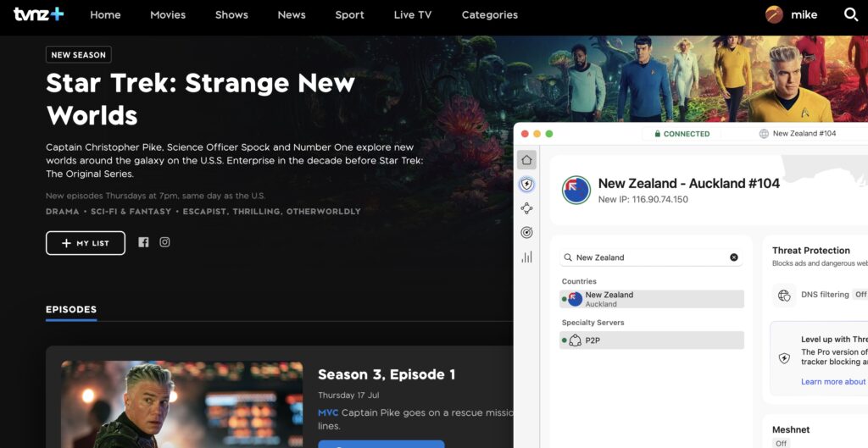The image size is (868, 448).
Task: Click the globe icon beside New Zealand #104
Action: click(x=764, y=134)
